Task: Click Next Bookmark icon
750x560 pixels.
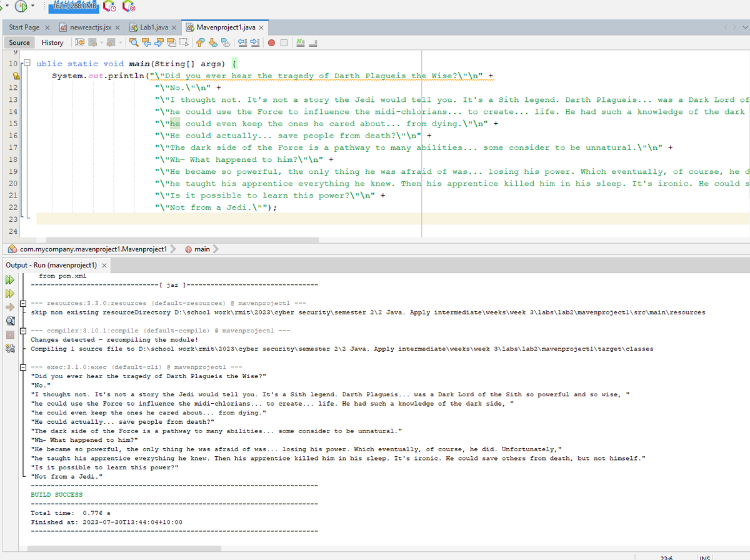Action: pos(212,42)
